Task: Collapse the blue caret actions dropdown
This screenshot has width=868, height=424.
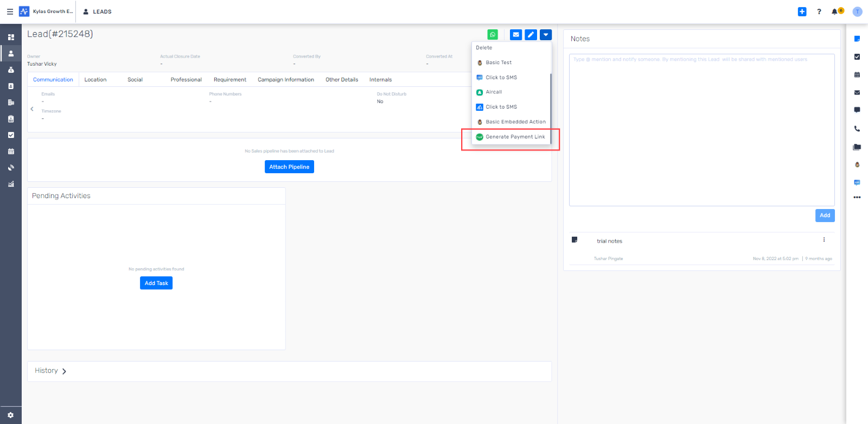Action: point(546,35)
